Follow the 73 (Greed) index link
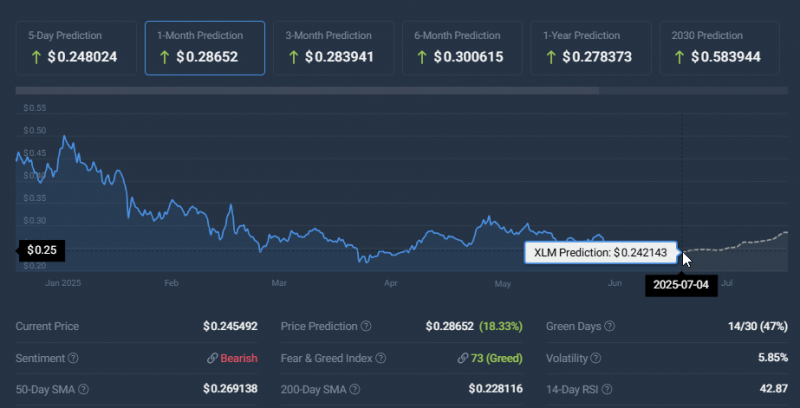 click(488, 358)
